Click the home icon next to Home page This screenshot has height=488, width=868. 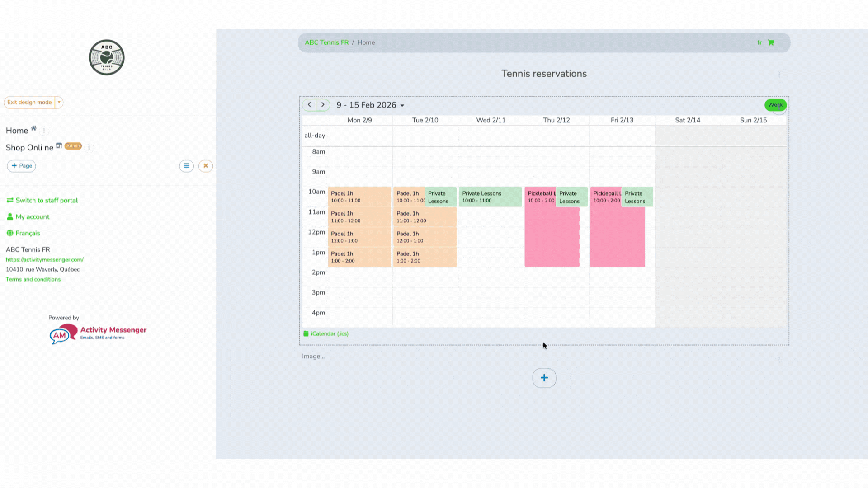coord(33,128)
